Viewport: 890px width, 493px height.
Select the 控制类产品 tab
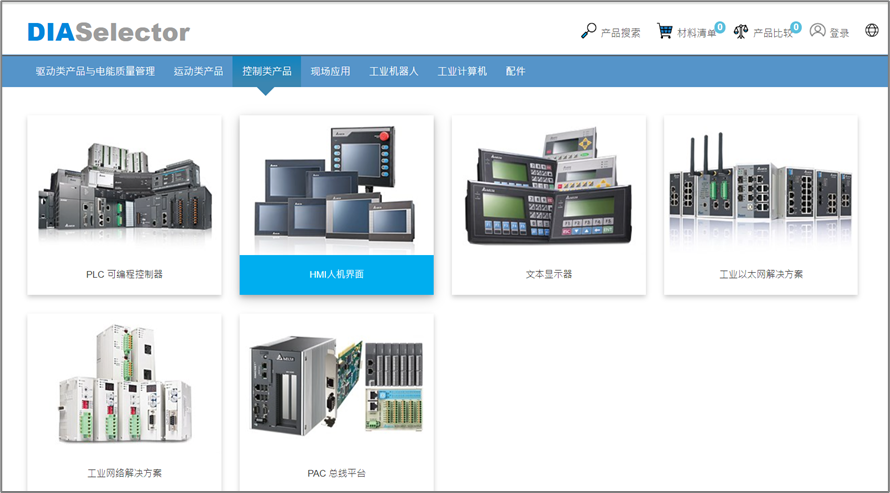(x=267, y=71)
